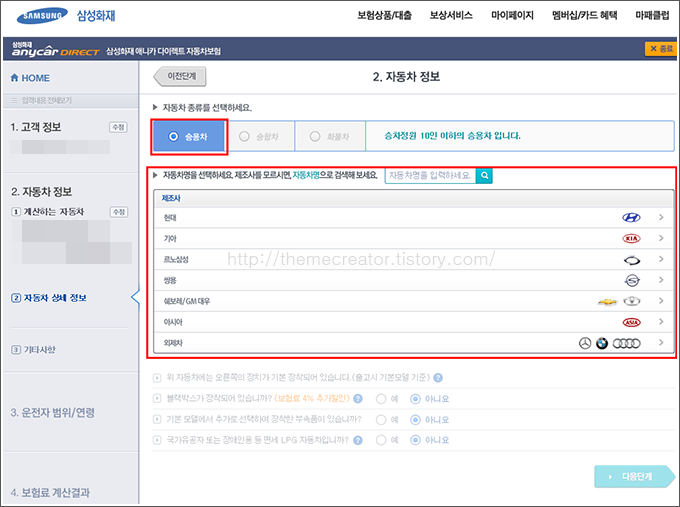Screen dimensions: 680x507
Task: Click the HOME house icon
Action: pyautogui.click(x=14, y=78)
